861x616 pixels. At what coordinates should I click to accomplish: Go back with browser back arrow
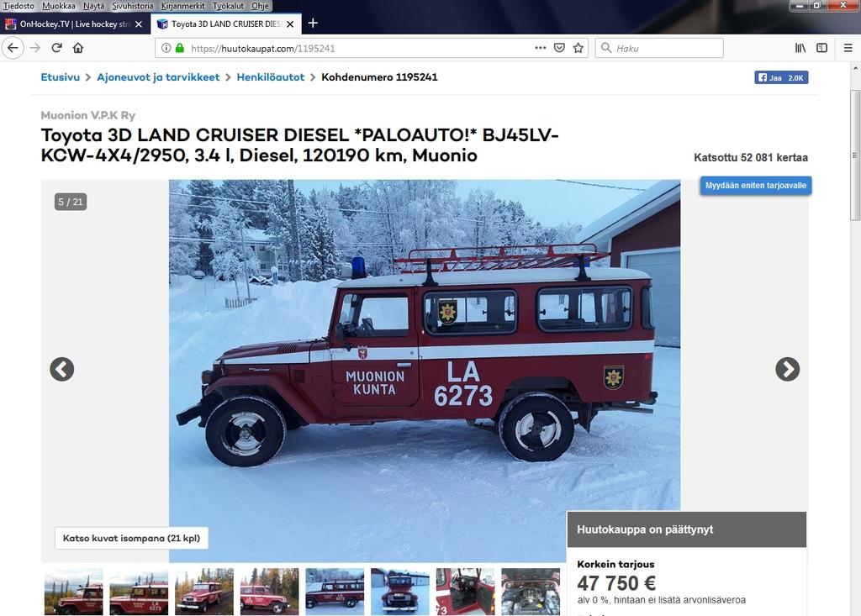[x=13, y=48]
